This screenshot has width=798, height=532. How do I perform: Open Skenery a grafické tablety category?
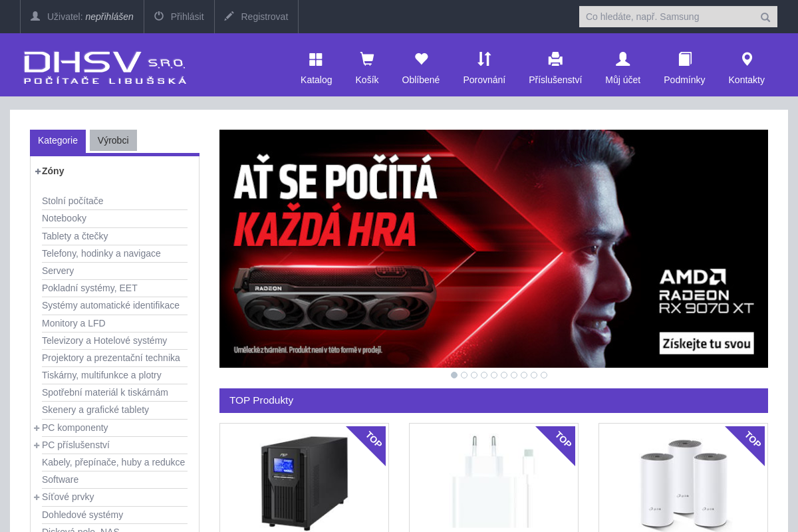click(95, 410)
